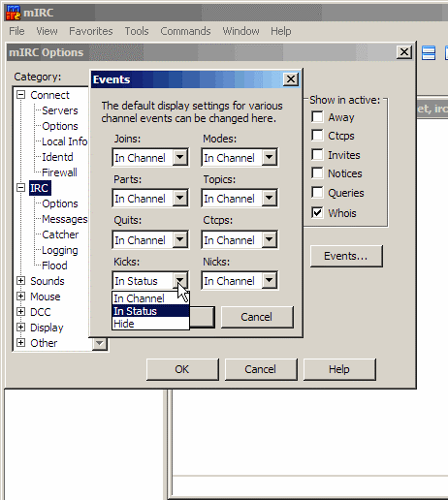
Task: Select Logging in category tree
Action: (x=60, y=250)
